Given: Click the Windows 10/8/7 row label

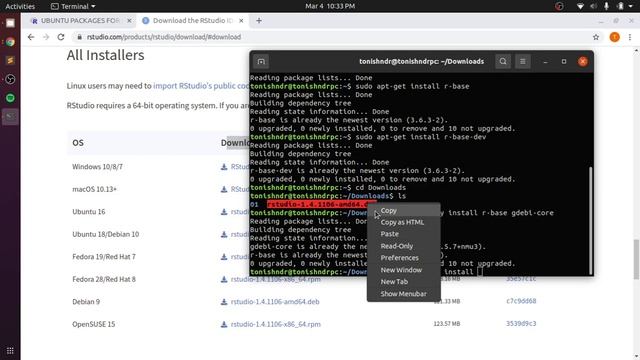Looking at the screenshot, I should click(97, 167).
